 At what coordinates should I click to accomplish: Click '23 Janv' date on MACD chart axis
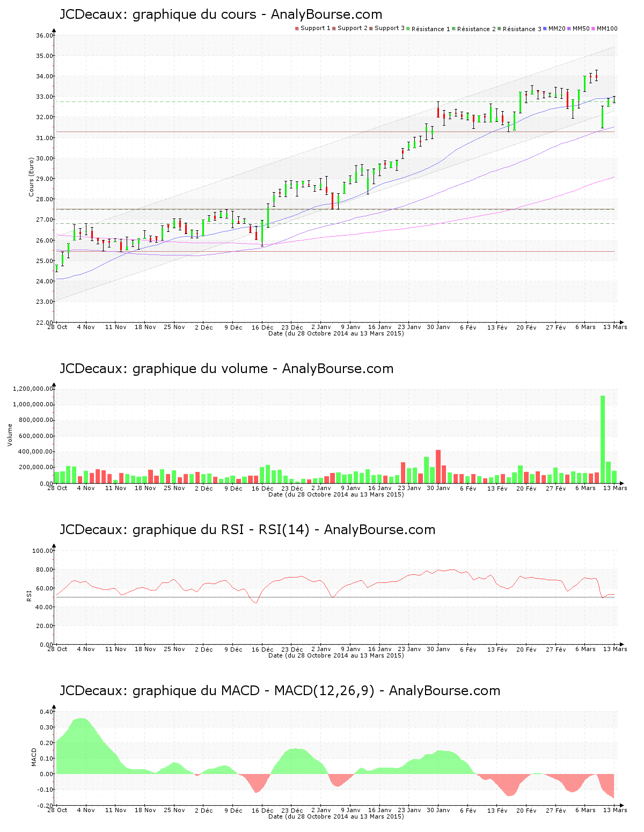[409, 811]
